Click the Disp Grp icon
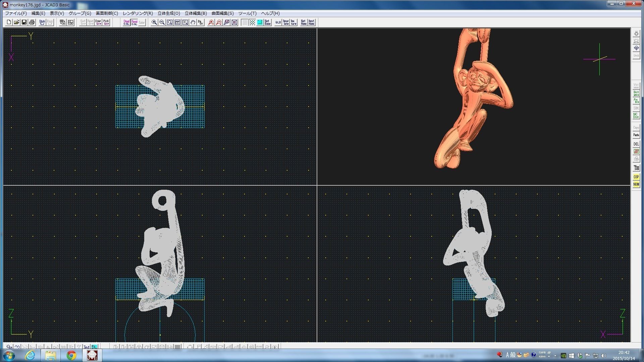The width and height of the screenshot is (644, 362). click(98, 22)
